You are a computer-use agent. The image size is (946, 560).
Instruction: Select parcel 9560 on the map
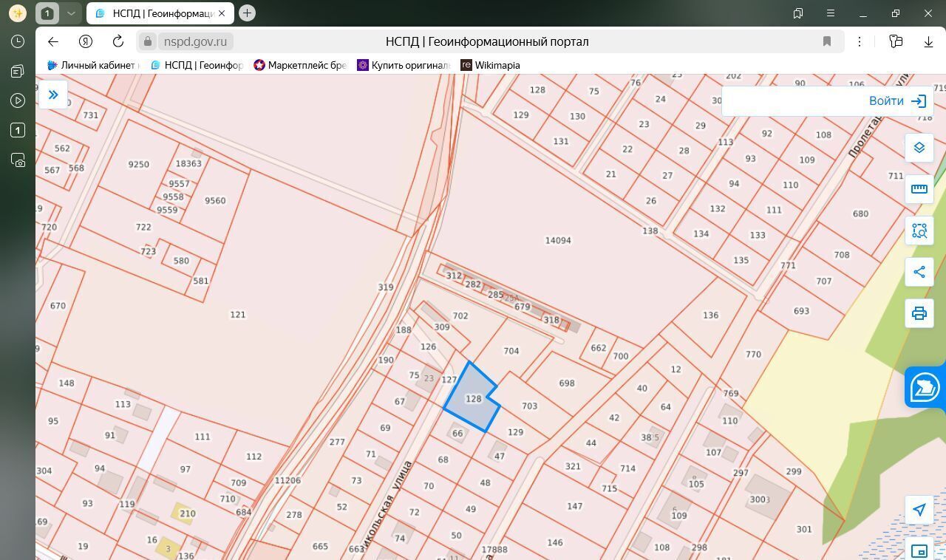point(215,200)
